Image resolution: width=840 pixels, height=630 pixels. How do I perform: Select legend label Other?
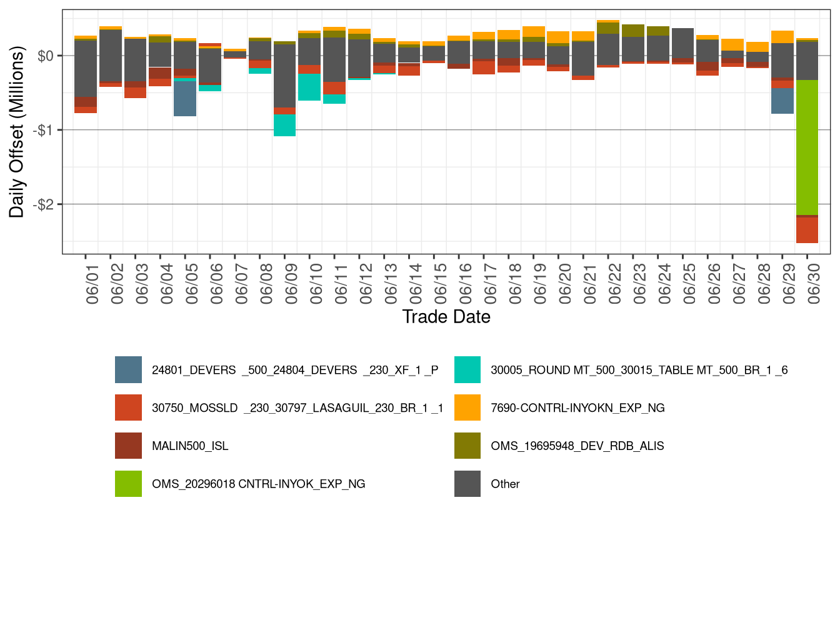coord(505,484)
